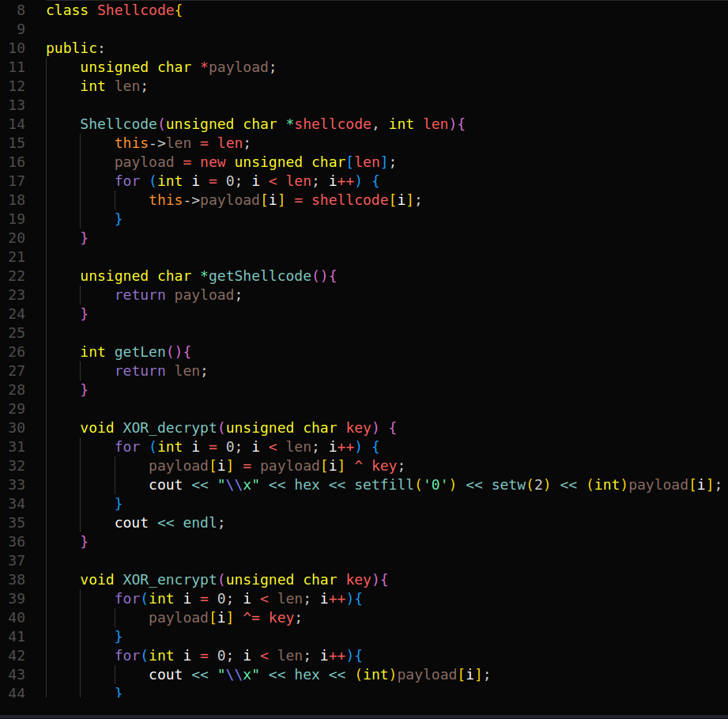The image size is (728, 719).
Task: Click line number 14 in the gutter
Action: [17, 123]
